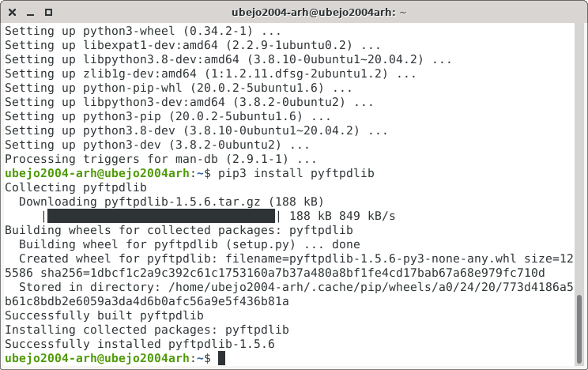Click the 'Setting up python3-wheel' line

(x=143, y=31)
